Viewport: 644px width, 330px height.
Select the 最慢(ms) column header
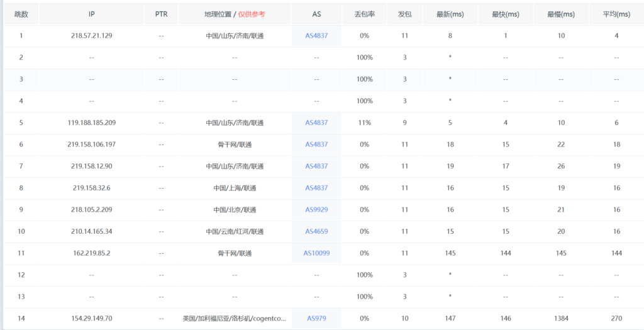coord(560,14)
